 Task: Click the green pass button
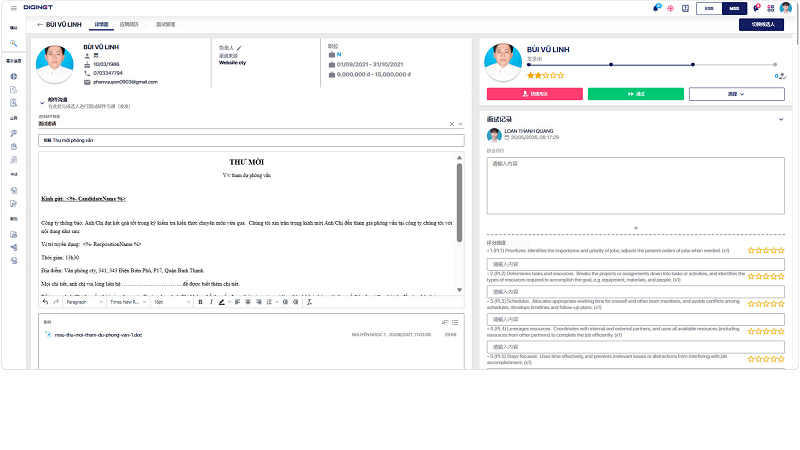[x=636, y=94]
